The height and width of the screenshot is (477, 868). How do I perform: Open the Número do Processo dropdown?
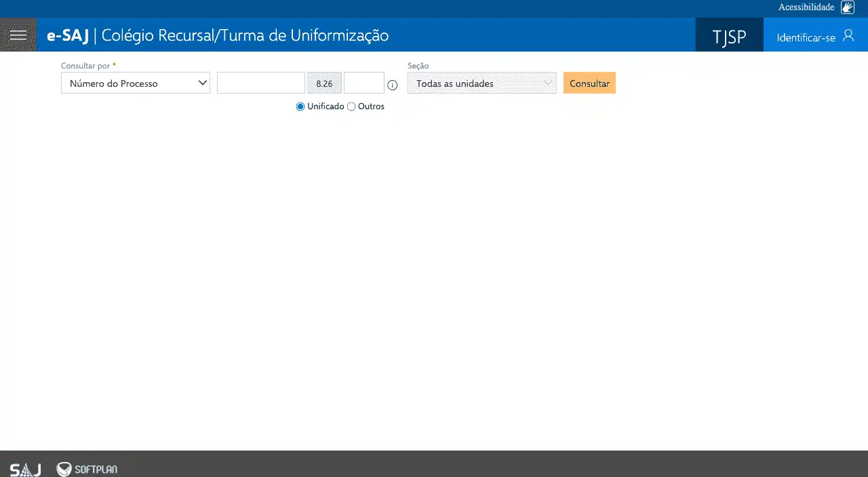pyautogui.click(x=136, y=83)
